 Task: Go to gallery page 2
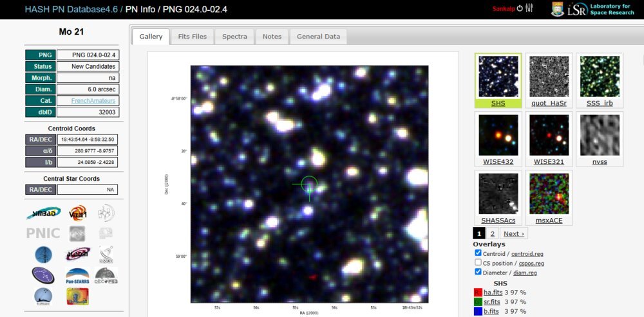pos(493,234)
